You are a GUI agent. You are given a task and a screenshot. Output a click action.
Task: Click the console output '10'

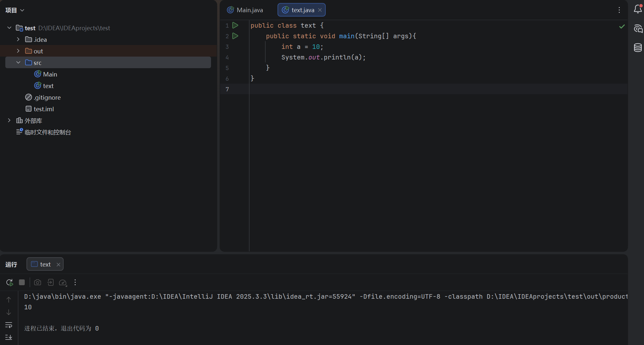[x=28, y=307]
